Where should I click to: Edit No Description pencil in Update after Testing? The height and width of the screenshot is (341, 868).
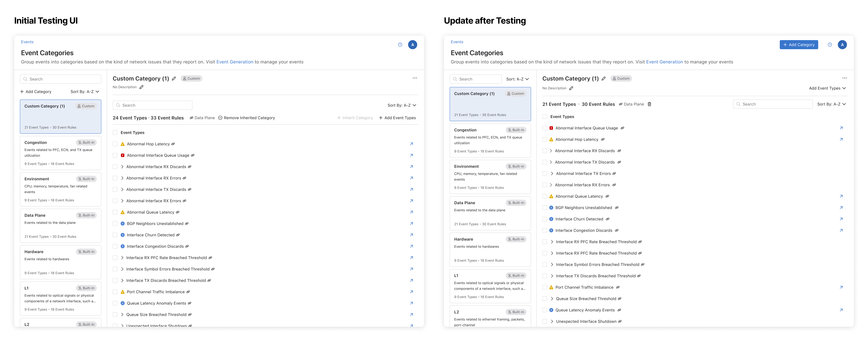tap(571, 88)
